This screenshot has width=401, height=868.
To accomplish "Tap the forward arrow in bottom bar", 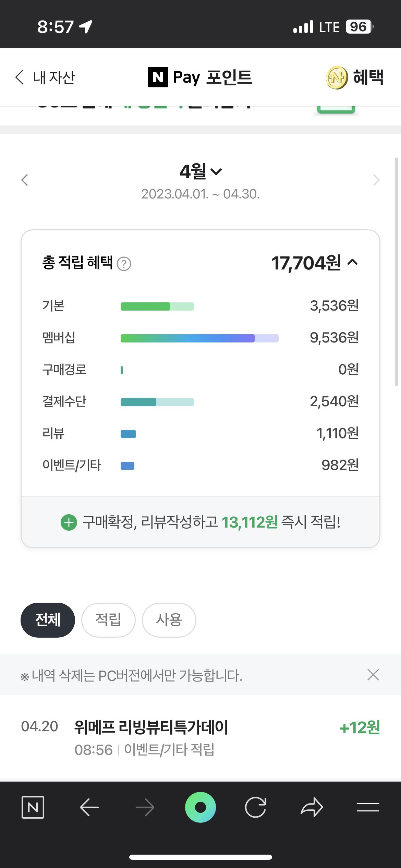I will [x=145, y=808].
